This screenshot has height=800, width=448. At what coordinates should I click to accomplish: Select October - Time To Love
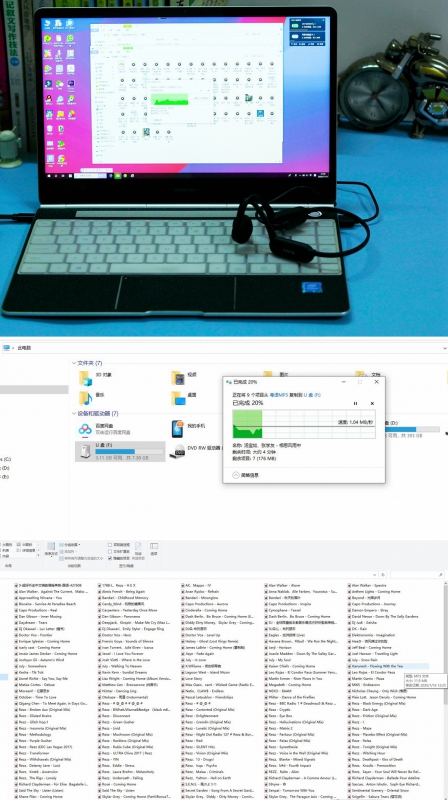point(37,697)
